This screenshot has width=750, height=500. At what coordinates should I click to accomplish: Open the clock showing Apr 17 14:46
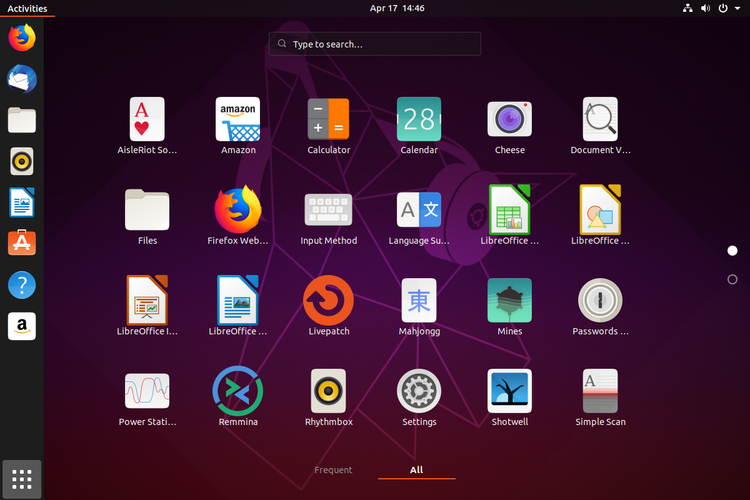tap(397, 8)
